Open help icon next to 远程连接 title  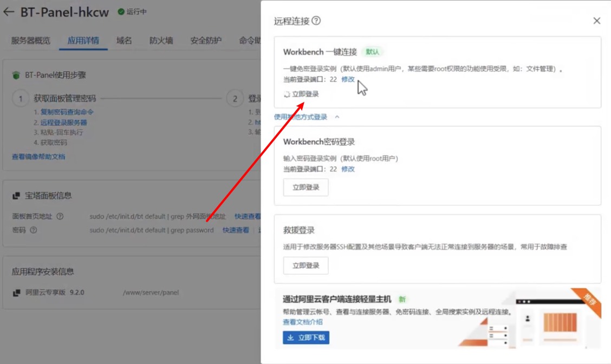(x=316, y=21)
